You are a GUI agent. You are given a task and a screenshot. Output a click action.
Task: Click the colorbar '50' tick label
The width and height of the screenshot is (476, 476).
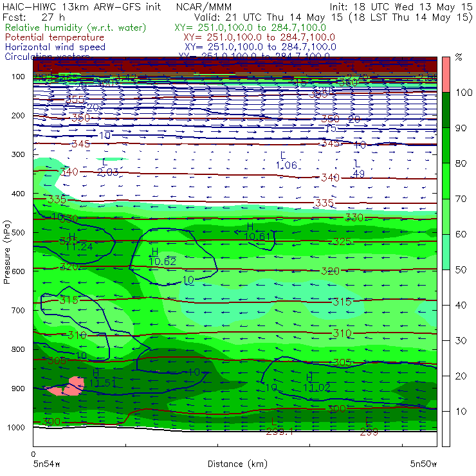tap(461, 270)
